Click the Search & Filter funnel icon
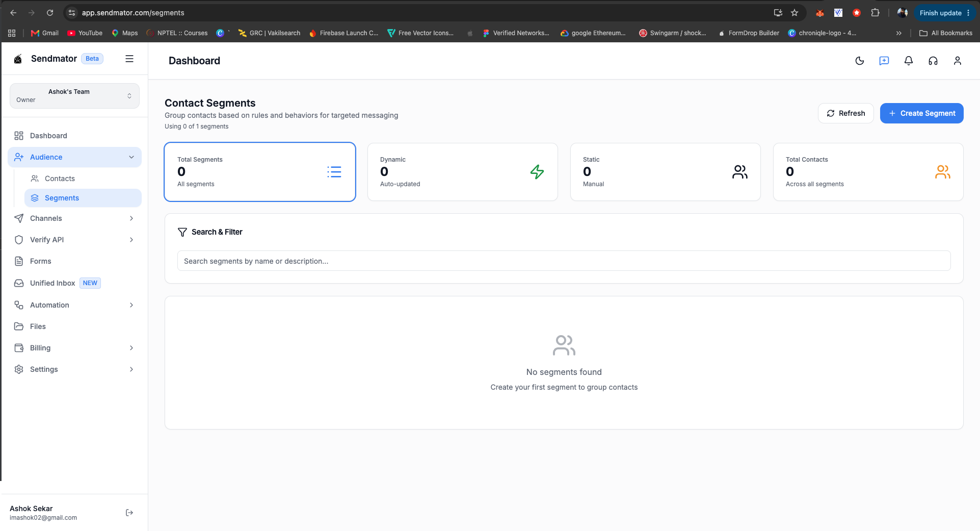This screenshot has height=531, width=980. pyautogui.click(x=182, y=232)
